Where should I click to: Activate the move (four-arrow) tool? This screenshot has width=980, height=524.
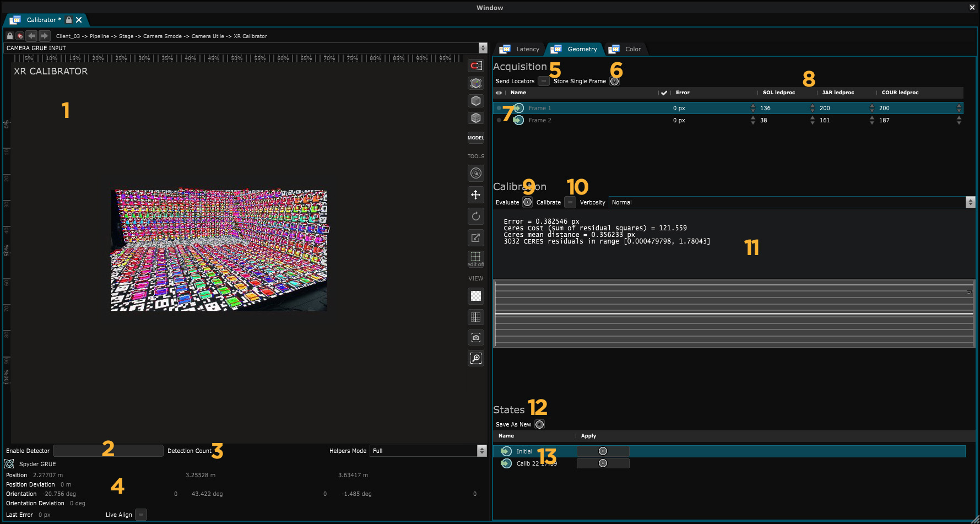[476, 195]
